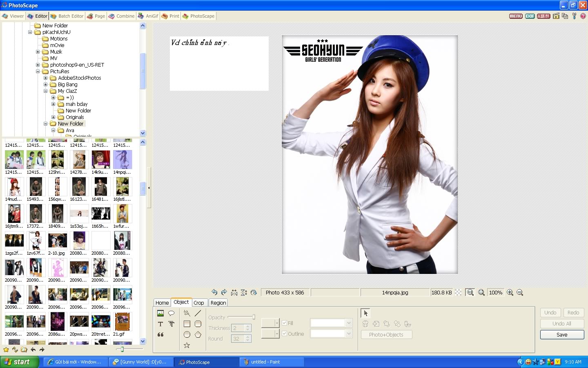Collapse the piKachiUchiU folder node
The image size is (588, 368).
coord(30,32)
